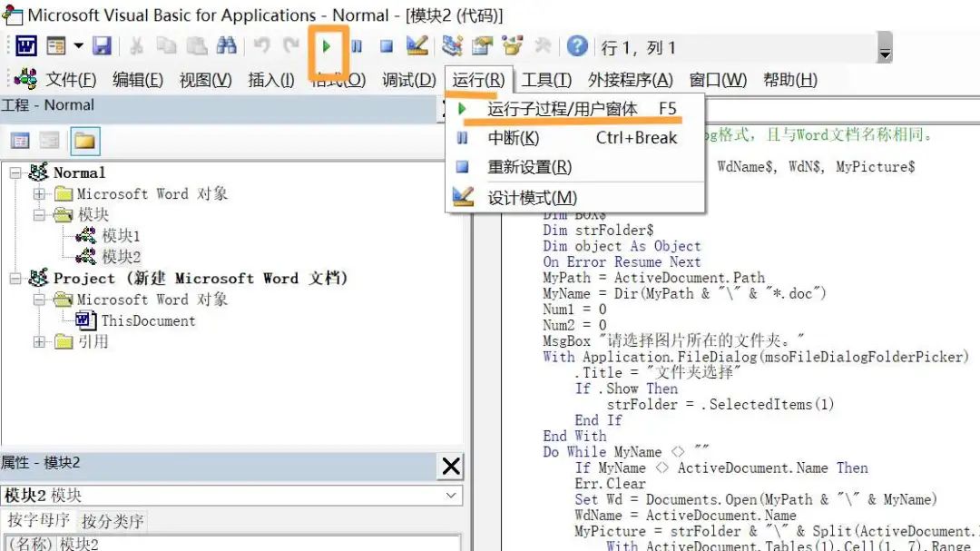Click the Find binoculars icon
The height and width of the screenshot is (551, 980).
(226, 46)
